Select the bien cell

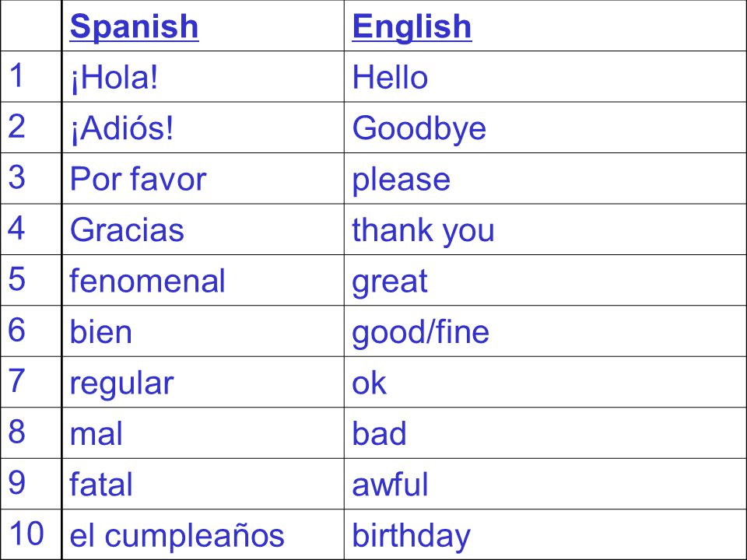pos(203,331)
